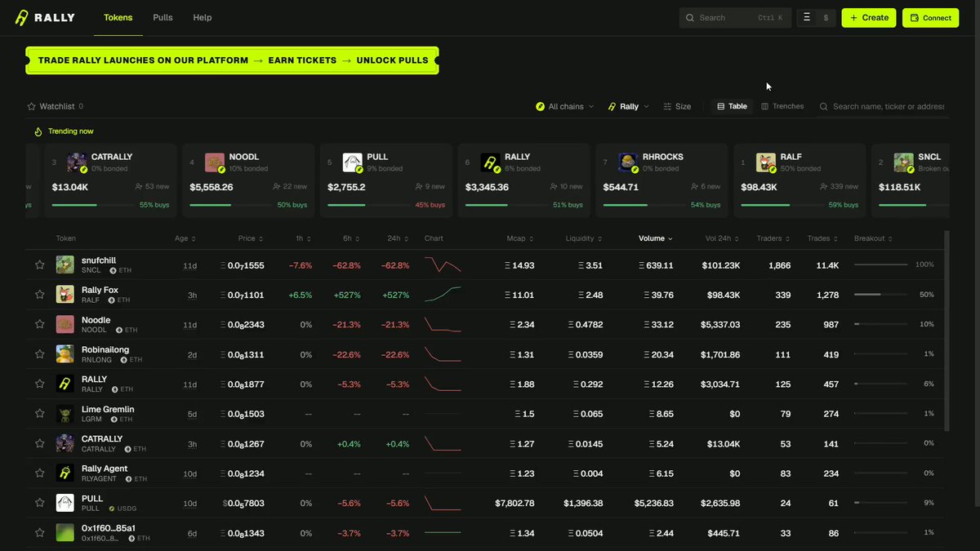
Task: Add Lime Gremlin to watchlist with its star
Action: [39, 414]
